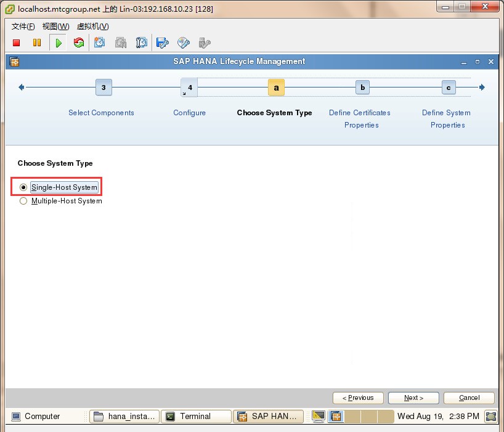Click the Configure step label

pos(189,113)
